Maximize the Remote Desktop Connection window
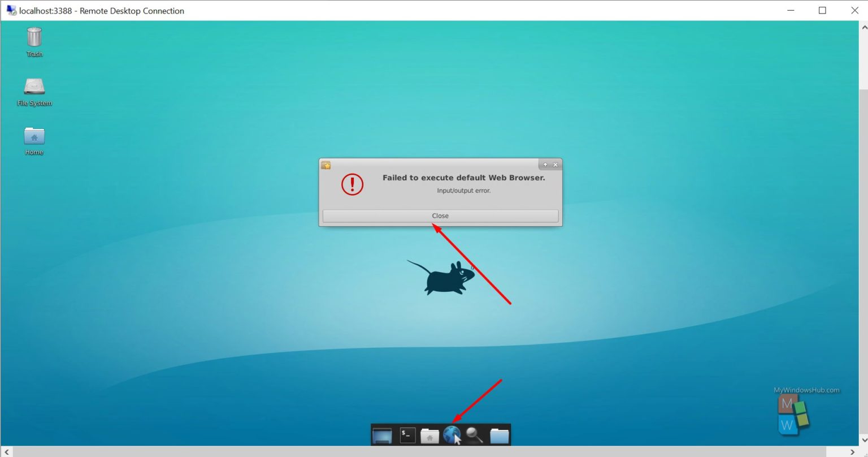Screen dimensions: 868x457 click(822, 10)
